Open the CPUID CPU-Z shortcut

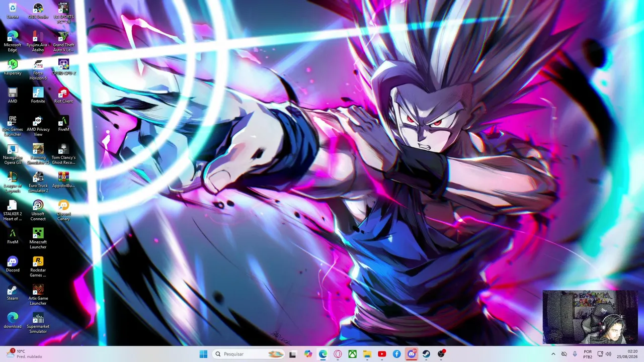click(63, 67)
